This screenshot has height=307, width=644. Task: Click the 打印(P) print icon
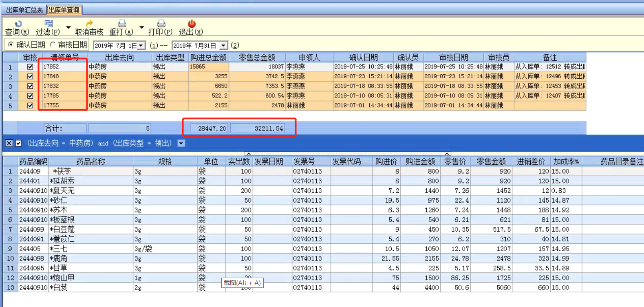tap(161, 24)
